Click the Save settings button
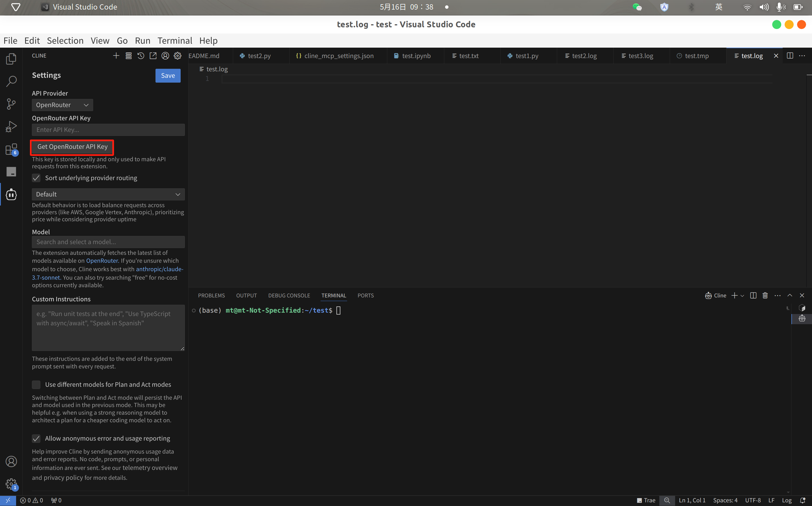 (x=168, y=75)
